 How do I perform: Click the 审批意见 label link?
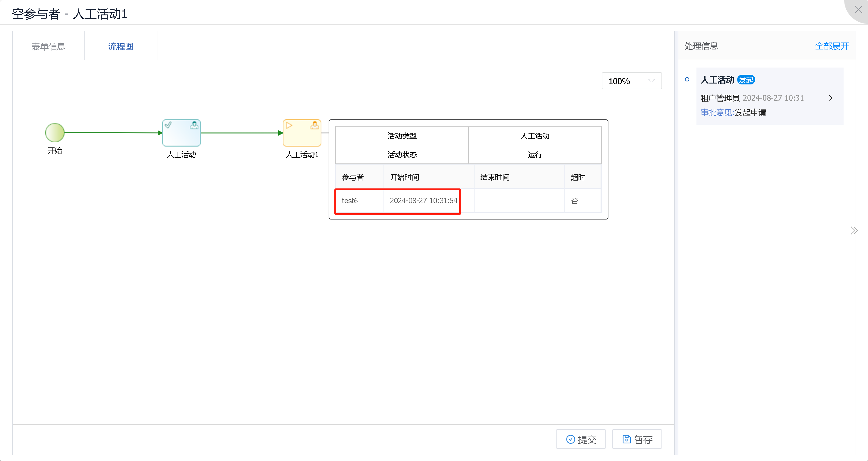click(x=716, y=112)
